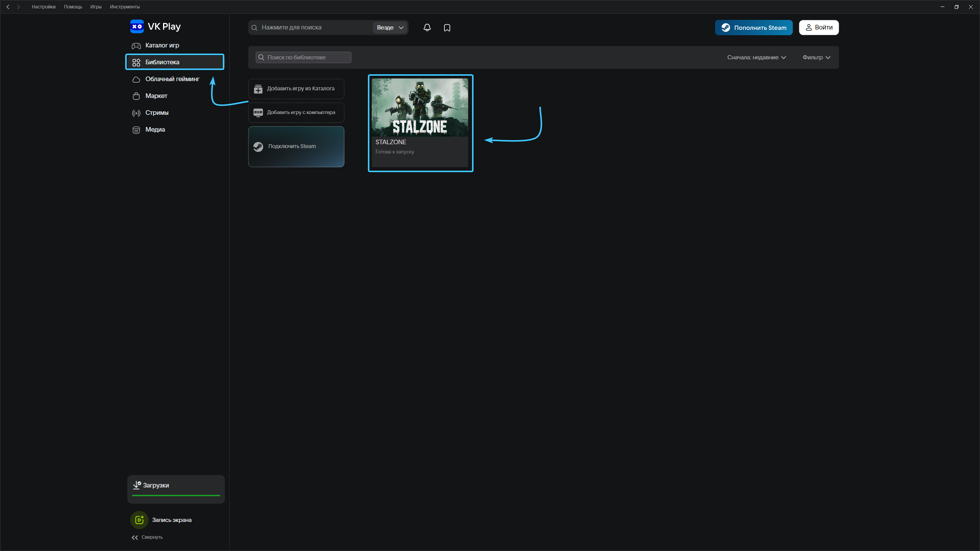
Task: Focus the Нажмите для поиска field
Action: pos(310,28)
